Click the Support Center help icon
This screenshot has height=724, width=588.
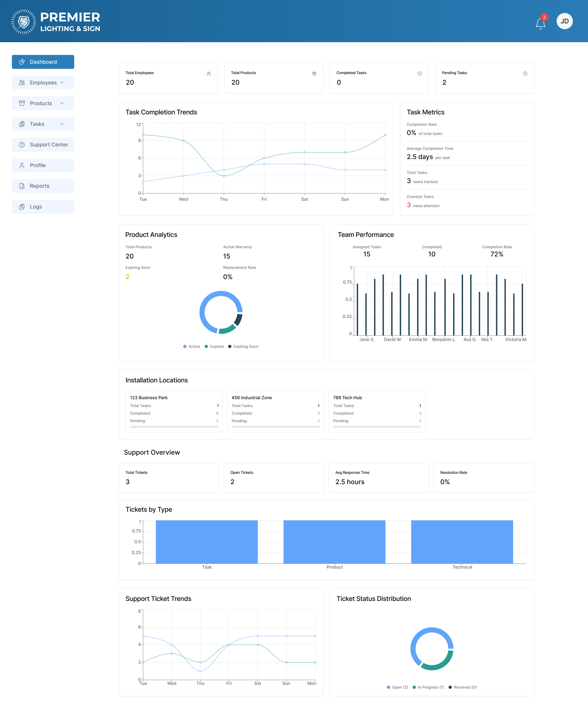tap(22, 145)
